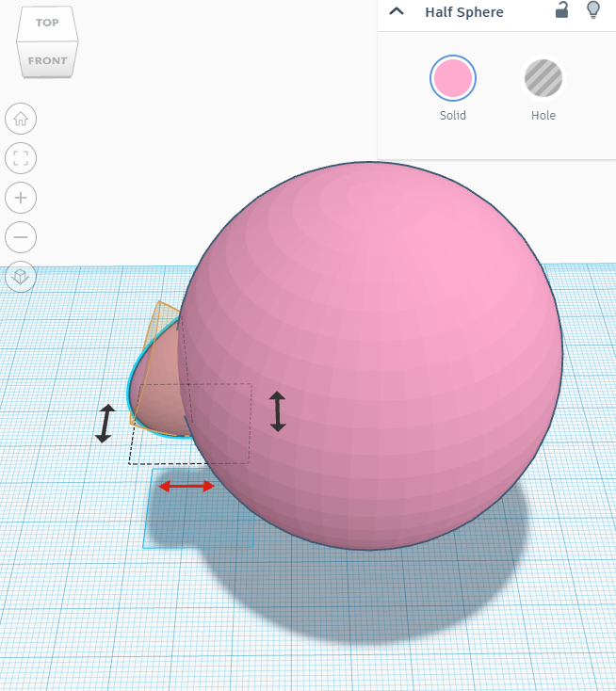Click the black vertical arrow on the sphere
The width and height of the screenshot is (616, 691).
click(277, 411)
